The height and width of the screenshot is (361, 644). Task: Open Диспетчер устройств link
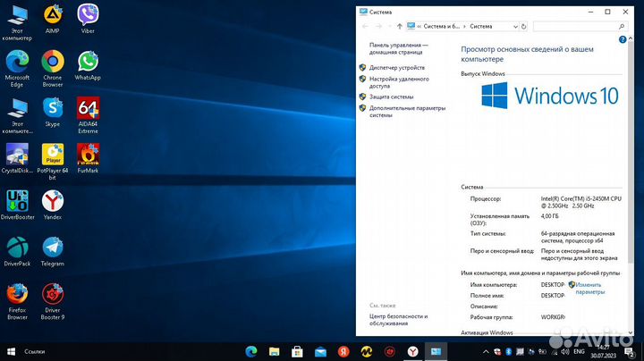click(x=397, y=68)
